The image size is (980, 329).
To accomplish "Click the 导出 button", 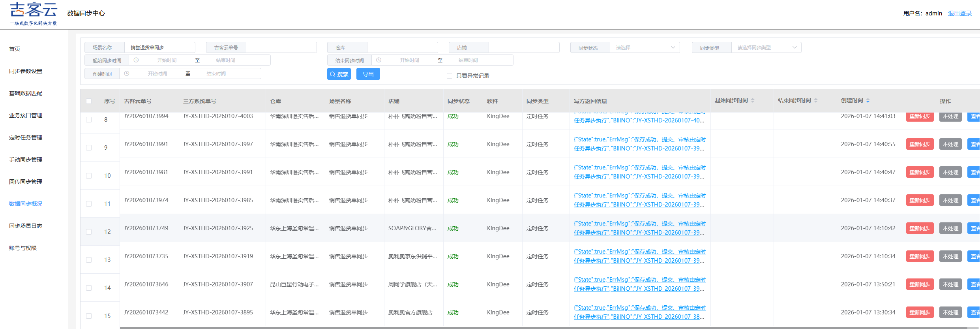I will pos(368,74).
